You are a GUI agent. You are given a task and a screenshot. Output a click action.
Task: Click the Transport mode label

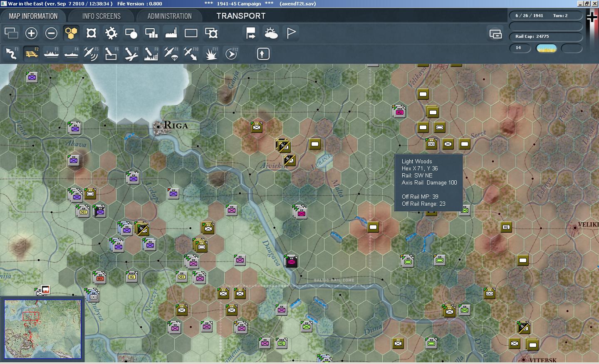click(x=241, y=16)
